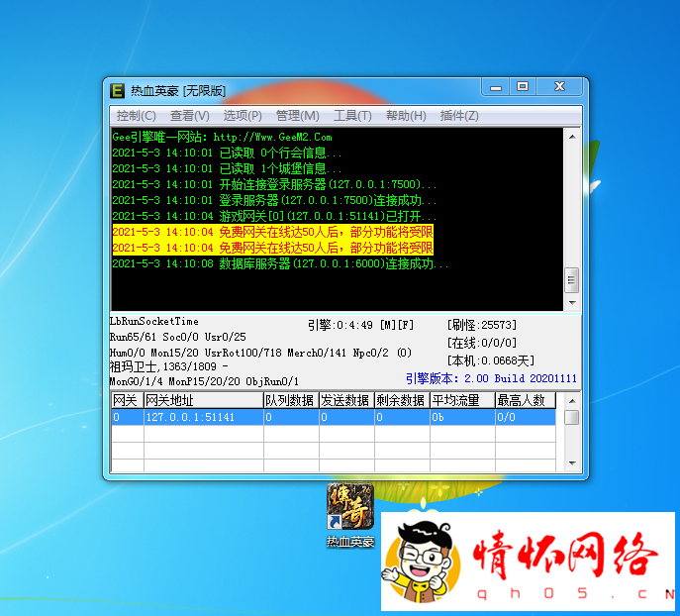Maximize the 热血英豪 window
The height and width of the screenshot is (616, 680).
523,87
